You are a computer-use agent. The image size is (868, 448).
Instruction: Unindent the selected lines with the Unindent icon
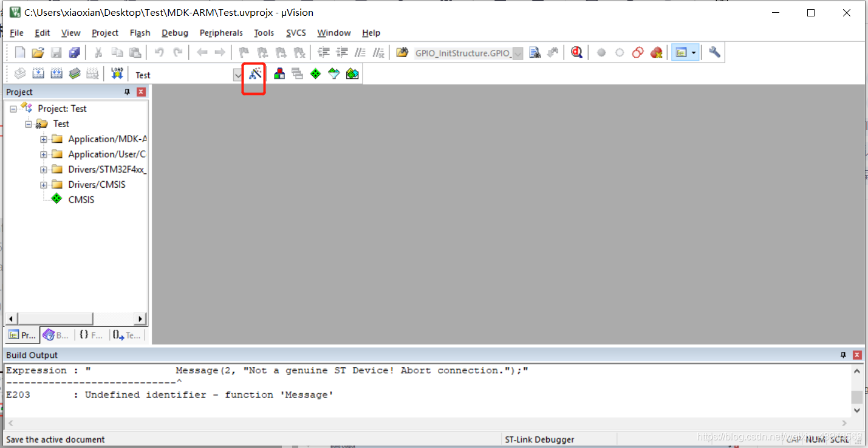coord(342,53)
